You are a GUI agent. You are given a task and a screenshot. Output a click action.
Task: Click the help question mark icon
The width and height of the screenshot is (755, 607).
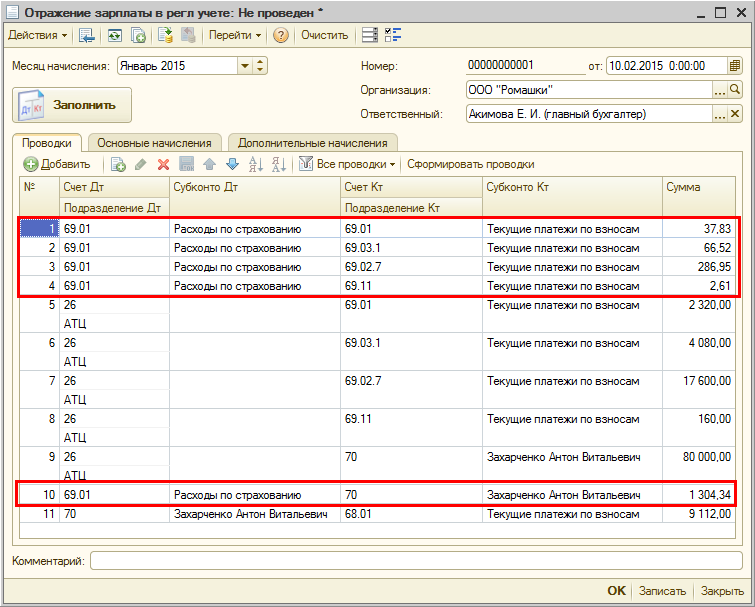(281, 35)
